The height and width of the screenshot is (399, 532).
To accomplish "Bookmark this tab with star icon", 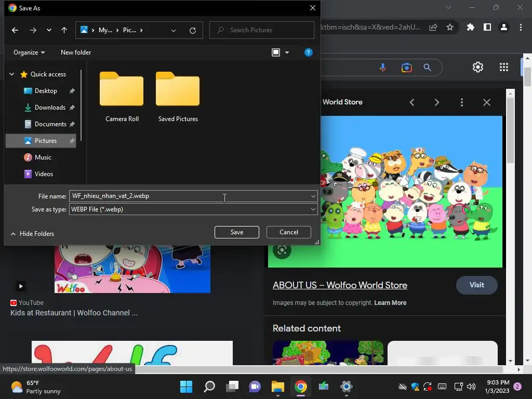I will coord(450,27).
